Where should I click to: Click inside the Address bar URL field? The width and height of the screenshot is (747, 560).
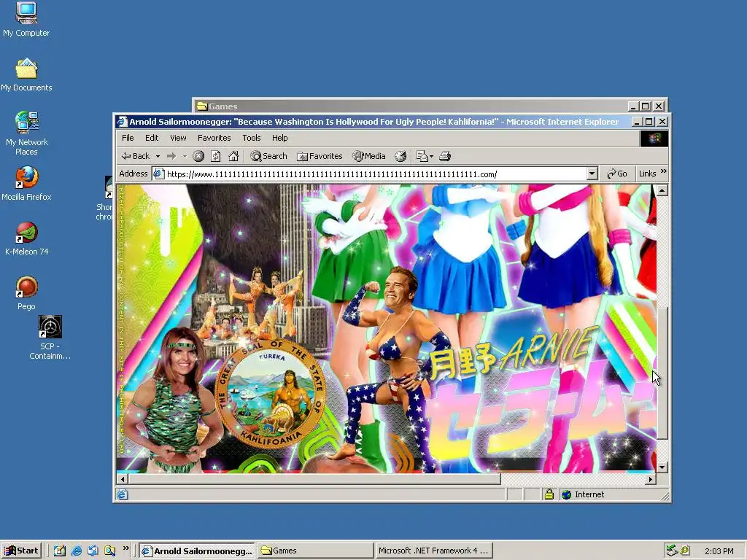click(376, 174)
